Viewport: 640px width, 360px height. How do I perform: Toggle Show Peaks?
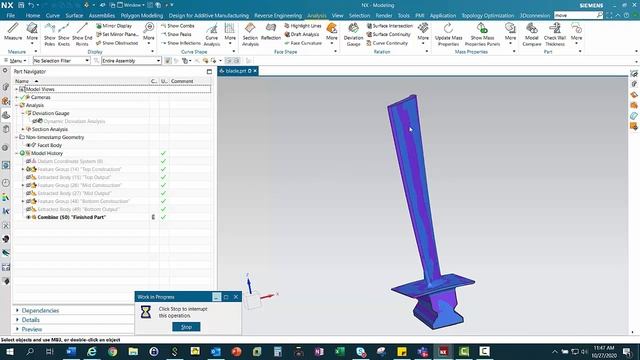pos(176,34)
